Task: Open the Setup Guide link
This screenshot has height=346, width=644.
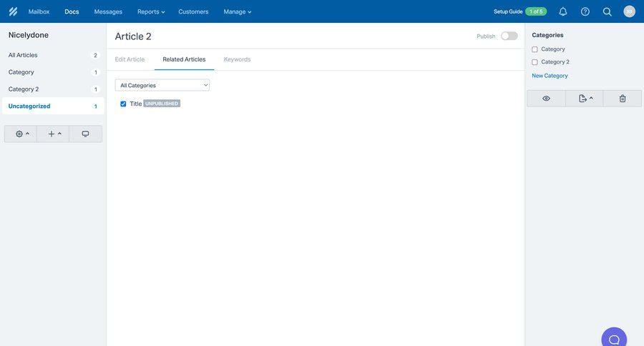Action: click(x=508, y=11)
